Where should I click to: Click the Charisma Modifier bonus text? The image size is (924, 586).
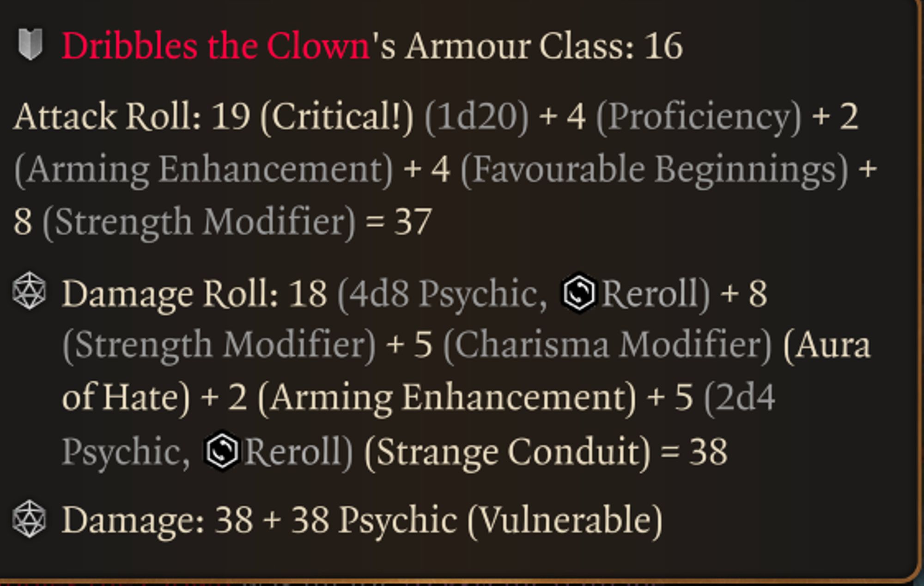point(607,345)
